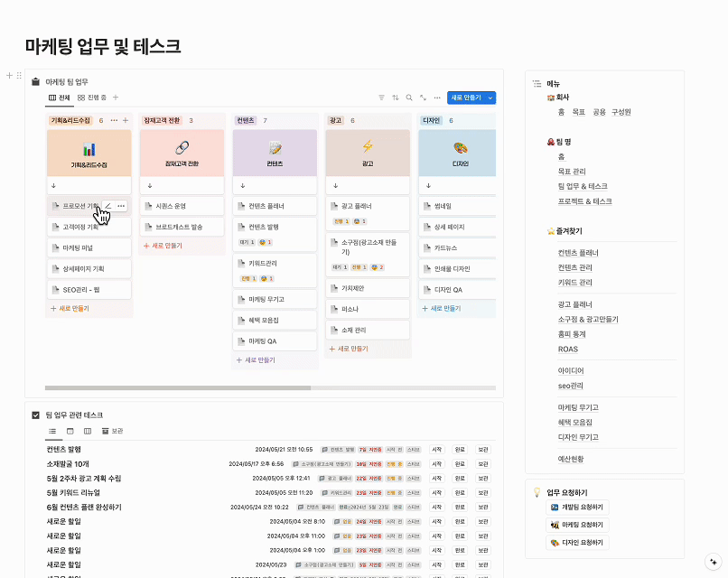Click the drag handle beside the board block
728x578 pixels.
(x=18, y=76)
